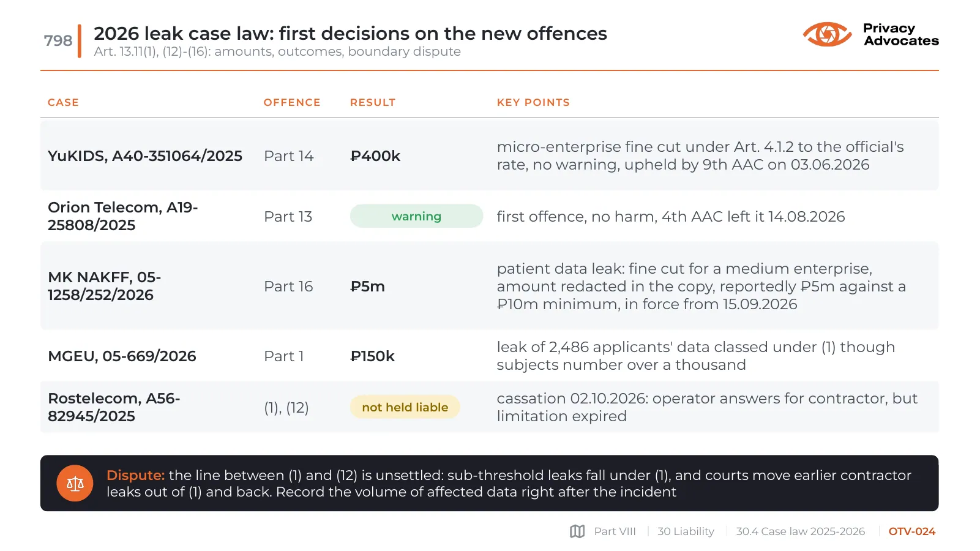Click the scales icon in the Dispute banner

click(x=75, y=484)
